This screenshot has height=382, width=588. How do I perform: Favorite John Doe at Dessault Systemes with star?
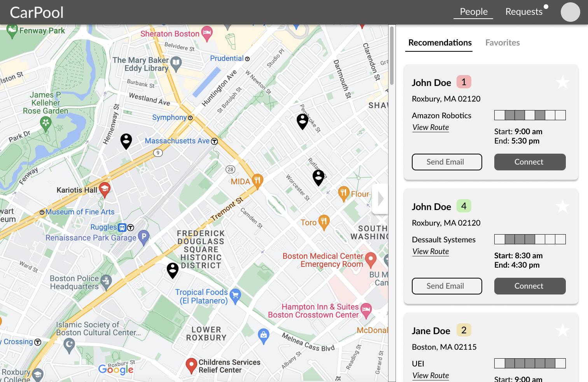tap(562, 206)
